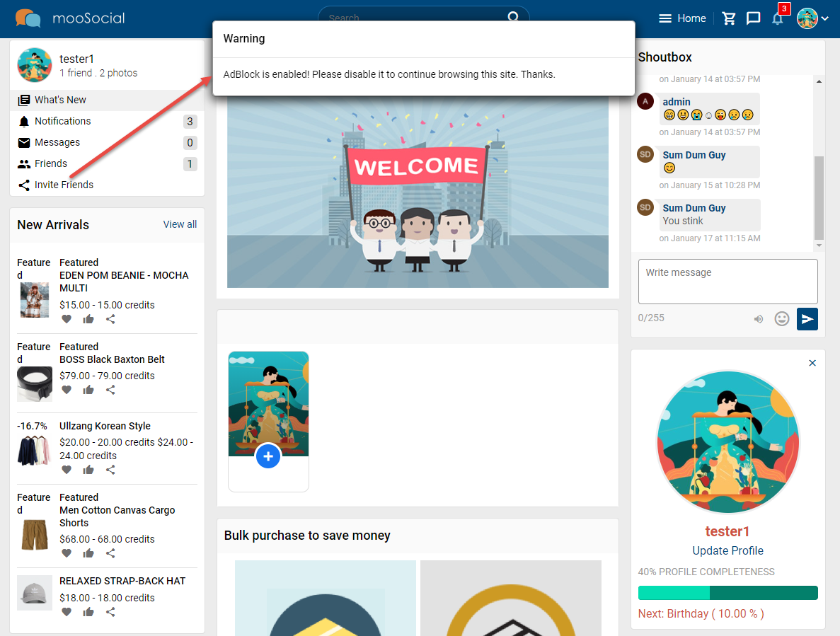Click Update Profile link
This screenshot has height=636, width=840.
click(x=727, y=551)
